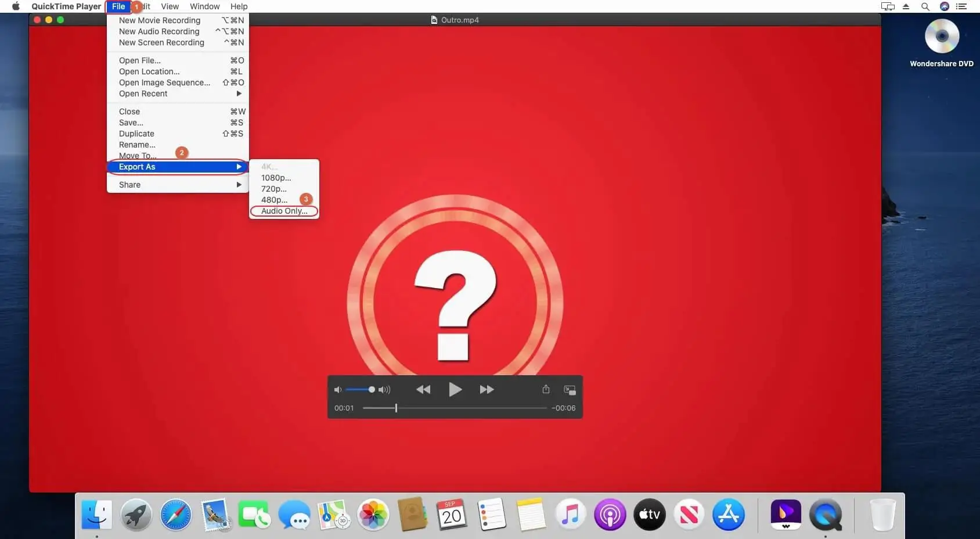Open Podcasts from the Dock
Image resolution: width=980 pixels, height=539 pixels.
pyautogui.click(x=610, y=515)
